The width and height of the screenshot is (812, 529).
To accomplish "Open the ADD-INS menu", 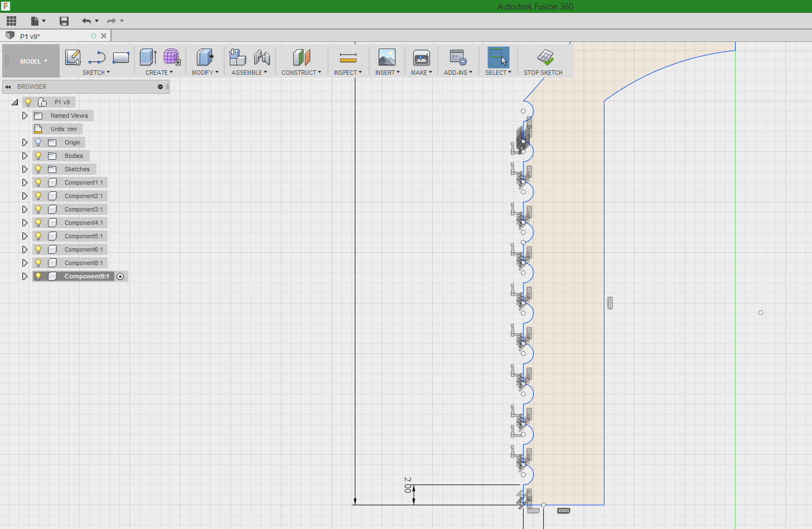I will pos(458,73).
